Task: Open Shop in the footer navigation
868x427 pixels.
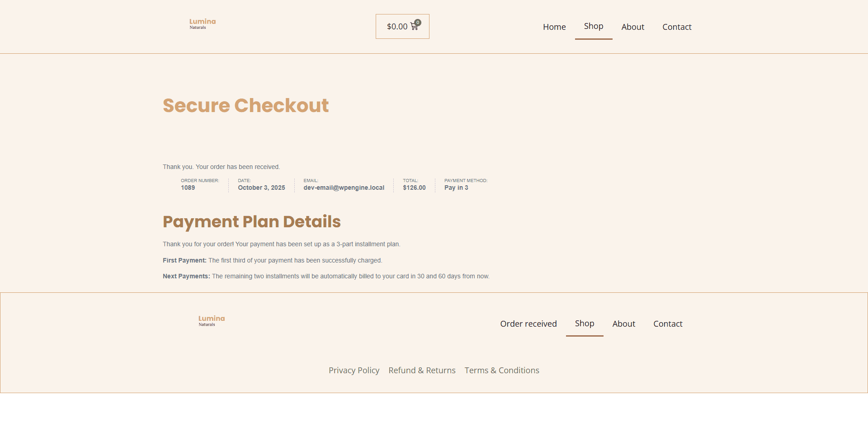Action: (x=585, y=324)
